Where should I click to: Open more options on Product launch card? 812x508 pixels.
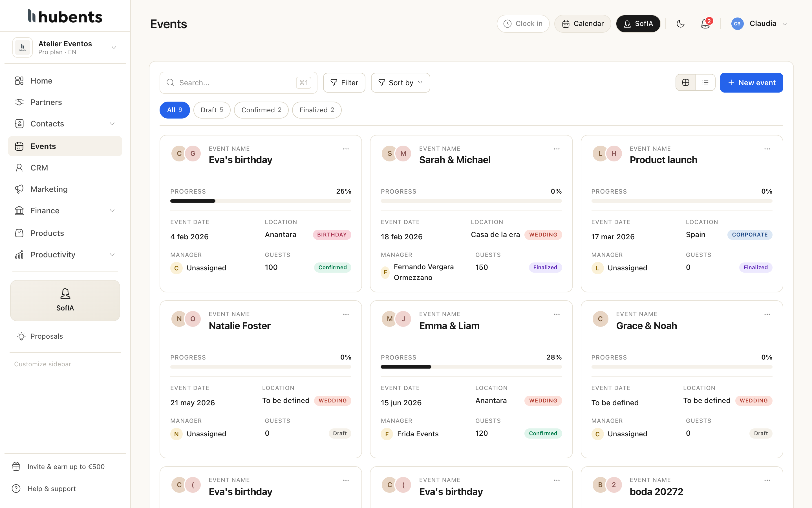[x=767, y=149]
